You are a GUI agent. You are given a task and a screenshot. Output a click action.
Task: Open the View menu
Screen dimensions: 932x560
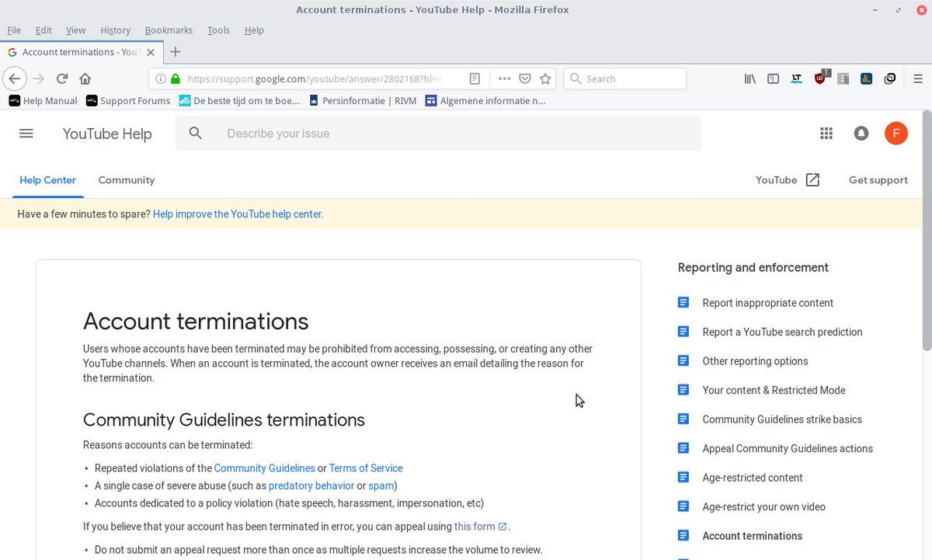[75, 30]
